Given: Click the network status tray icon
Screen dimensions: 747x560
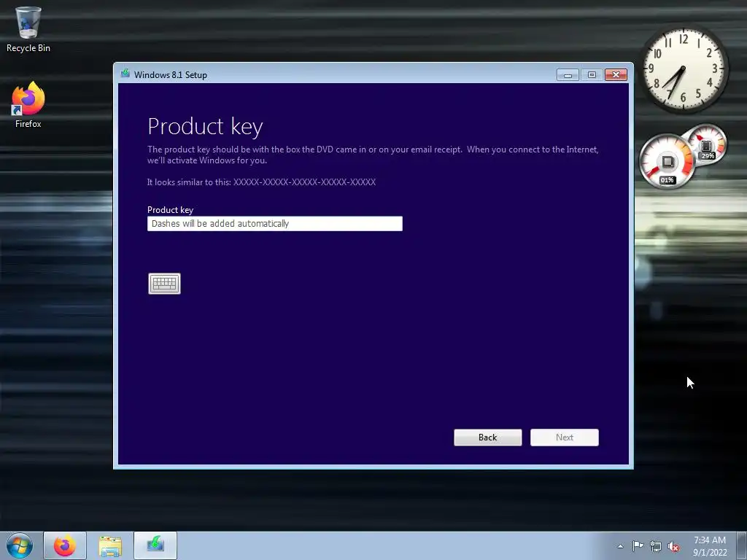Looking at the screenshot, I should tap(656, 546).
